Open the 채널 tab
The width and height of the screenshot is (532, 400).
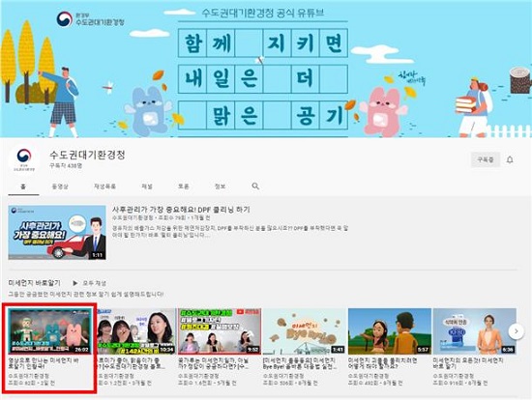(147, 186)
